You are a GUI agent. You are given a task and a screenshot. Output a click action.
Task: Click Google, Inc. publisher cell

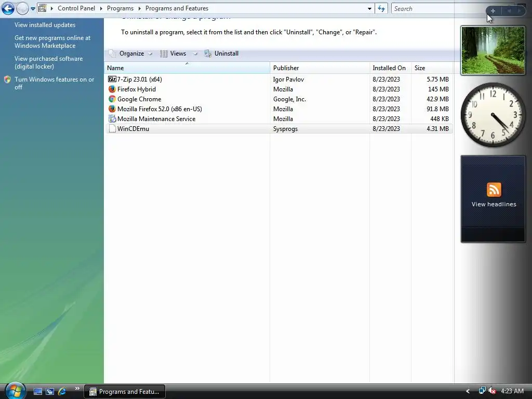click(x=289, y=99)
